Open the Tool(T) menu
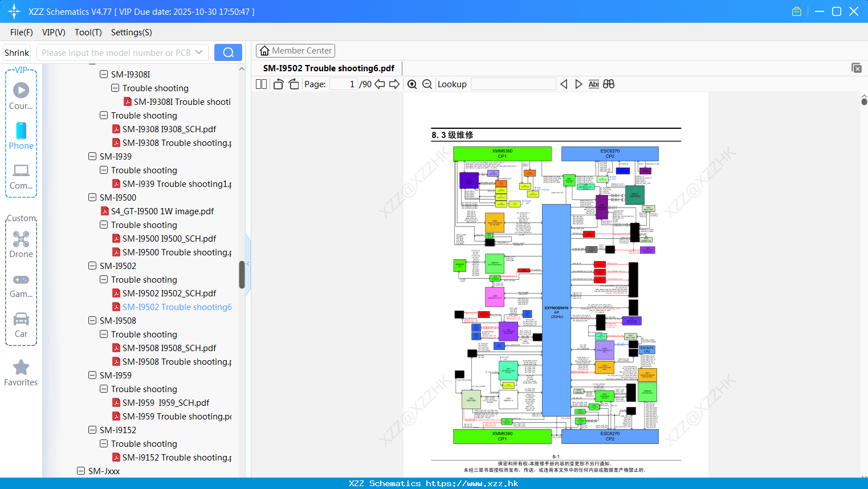The width and height of the screenshot is (868, 489). pyautogui.click(x=88, y=32)
